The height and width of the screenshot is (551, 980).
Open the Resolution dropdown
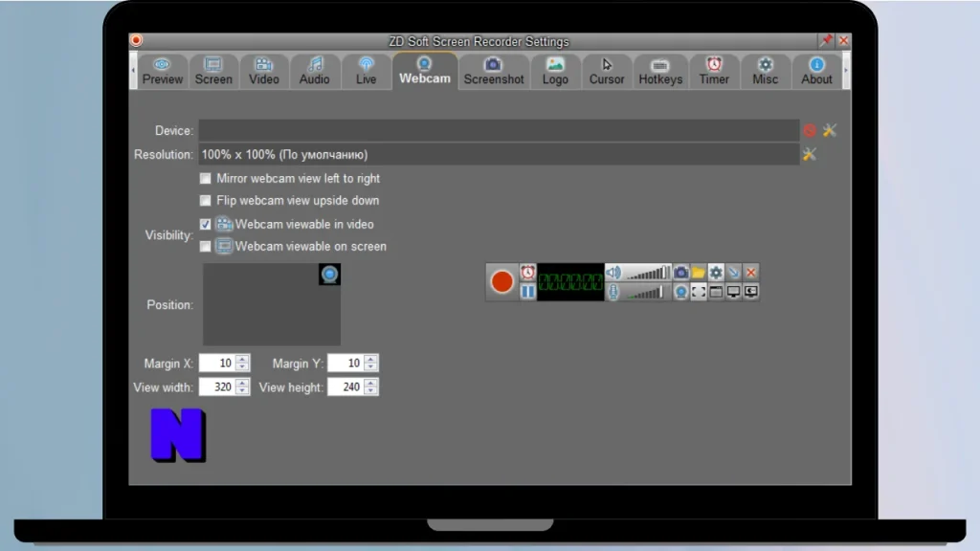499,154
